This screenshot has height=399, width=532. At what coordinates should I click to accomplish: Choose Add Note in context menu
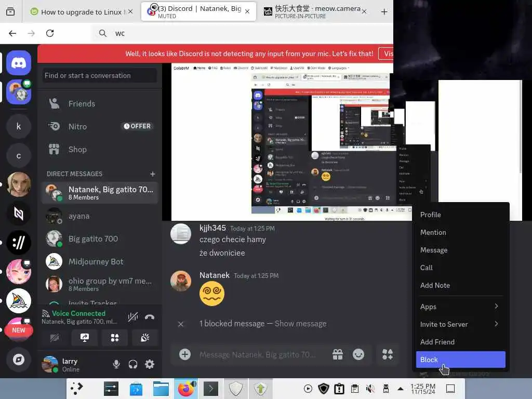(460, 285)
